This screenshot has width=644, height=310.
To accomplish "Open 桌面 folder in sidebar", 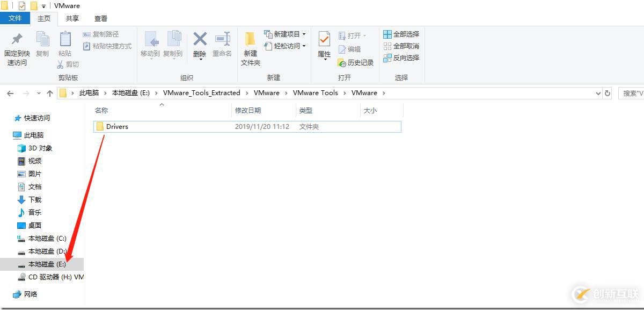I will coord(30,226).
